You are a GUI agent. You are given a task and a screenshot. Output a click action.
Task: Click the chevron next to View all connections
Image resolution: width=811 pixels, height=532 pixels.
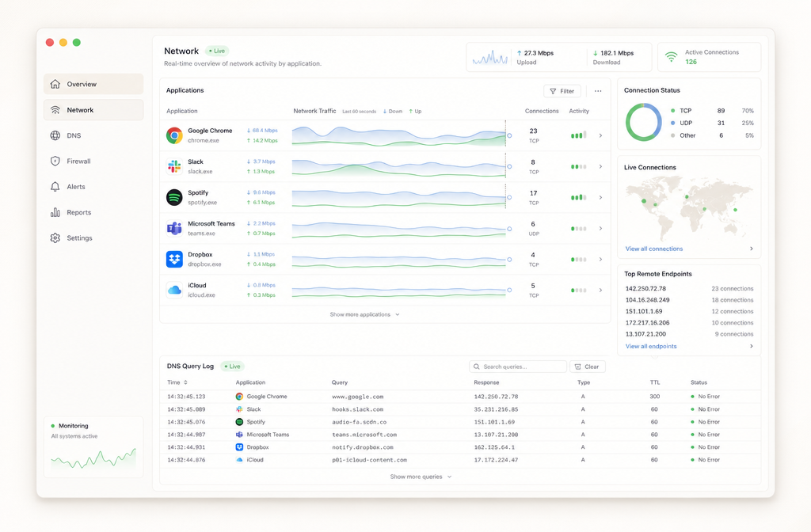(752, 249)
